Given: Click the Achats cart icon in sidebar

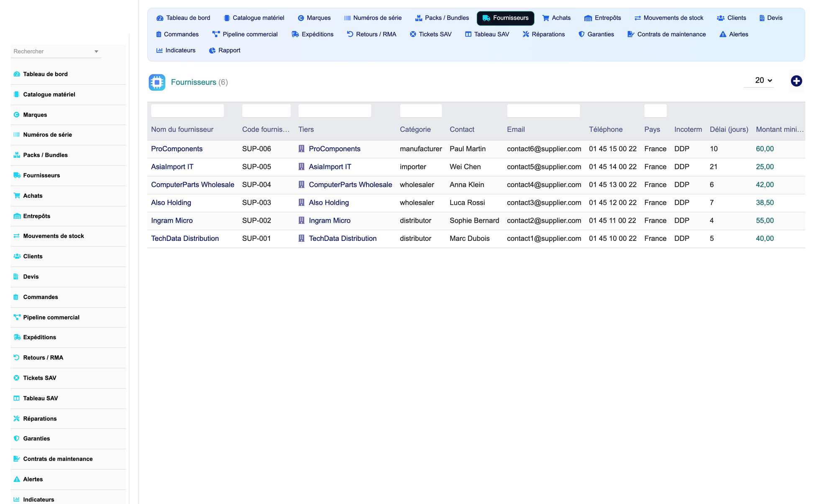Looking at the screenshot, I should pyautogui.click(x=17, y=195).
